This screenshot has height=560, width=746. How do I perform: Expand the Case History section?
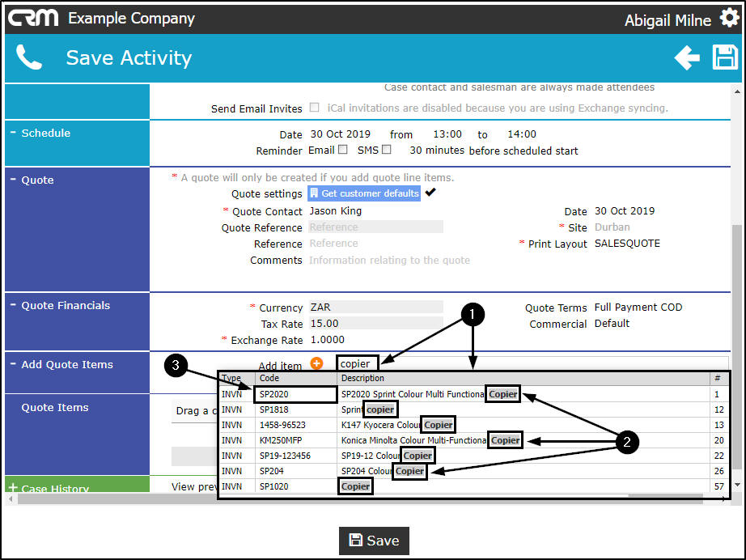pyautogui.click(x=13, y=488)
